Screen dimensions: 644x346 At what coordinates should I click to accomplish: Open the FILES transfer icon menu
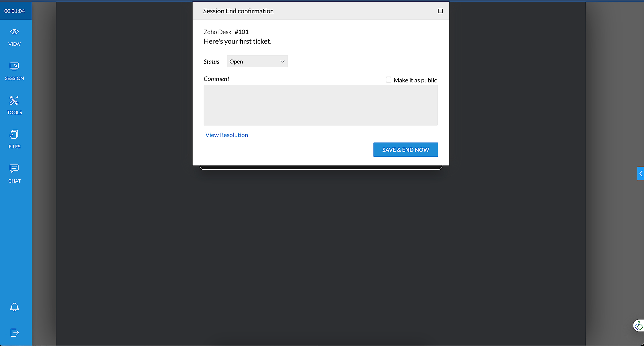(14, 139)
